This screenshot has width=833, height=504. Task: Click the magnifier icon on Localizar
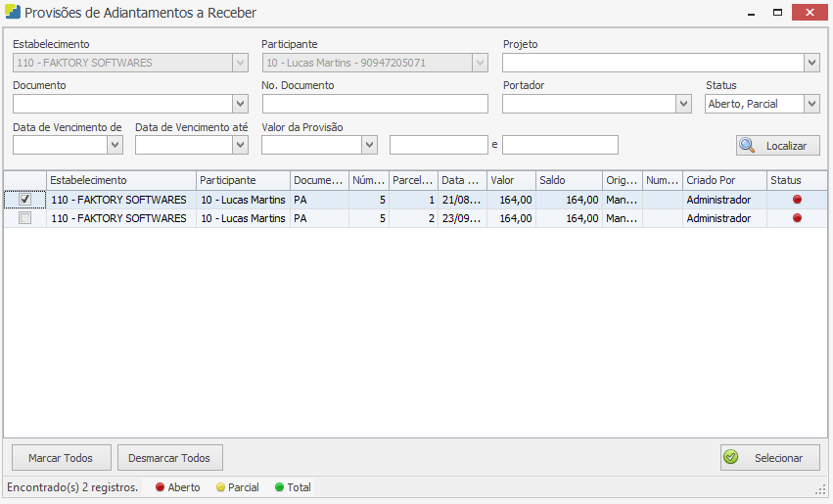[x=748, y=146]
